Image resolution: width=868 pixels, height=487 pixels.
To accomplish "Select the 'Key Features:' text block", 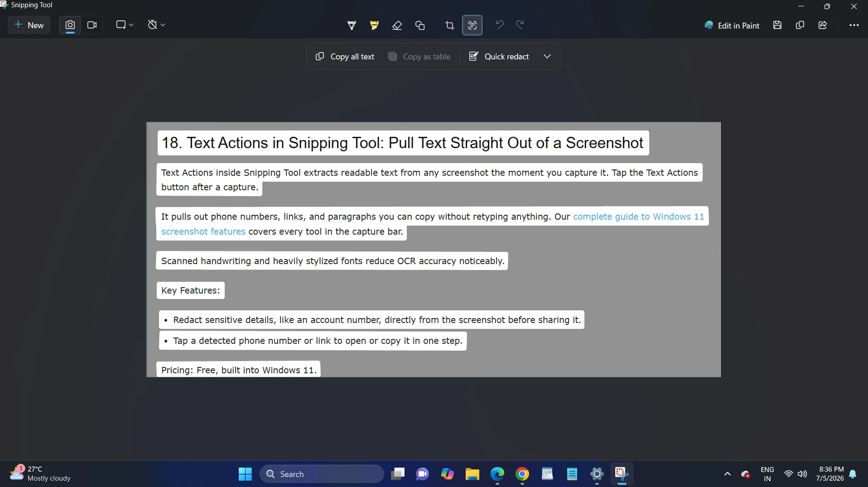I will click(x=191, y=290).
